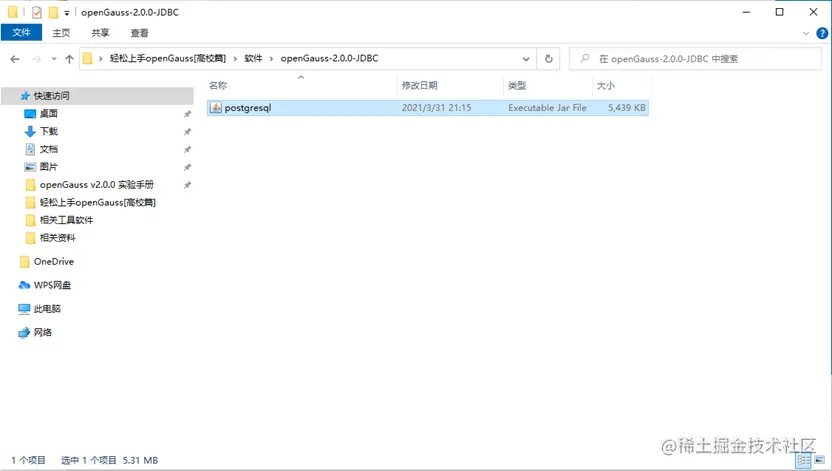Screen dimensions: 832x471
Task: Open the help question mark icon
Action: click(822, 33)
